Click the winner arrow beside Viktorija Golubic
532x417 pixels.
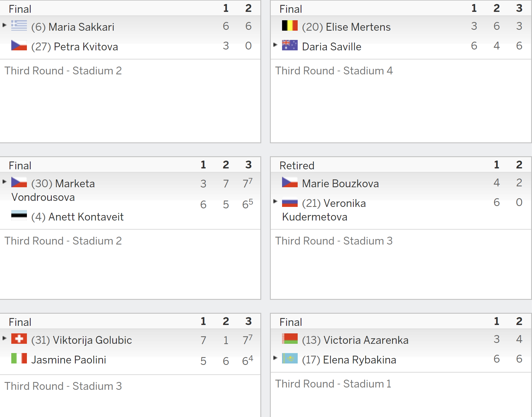click(4, 338)
